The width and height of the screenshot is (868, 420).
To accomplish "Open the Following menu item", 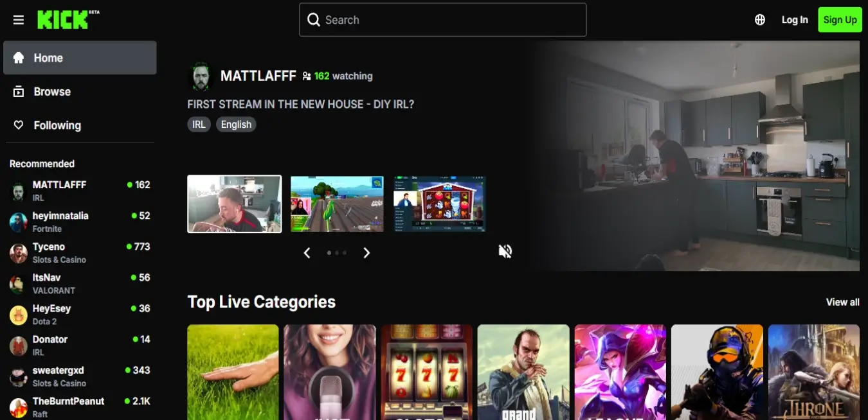I will pos(80,125).
